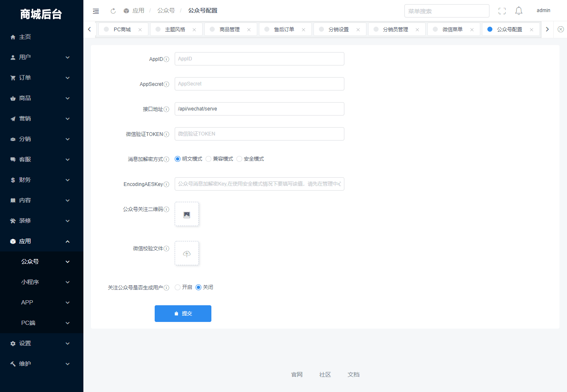Open the 文档 footer link

[354, 374]
